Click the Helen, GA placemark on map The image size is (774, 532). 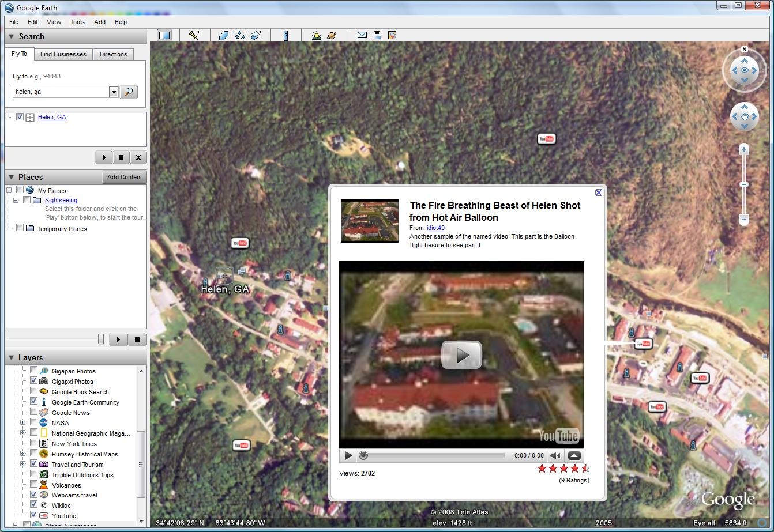[224, 276]
